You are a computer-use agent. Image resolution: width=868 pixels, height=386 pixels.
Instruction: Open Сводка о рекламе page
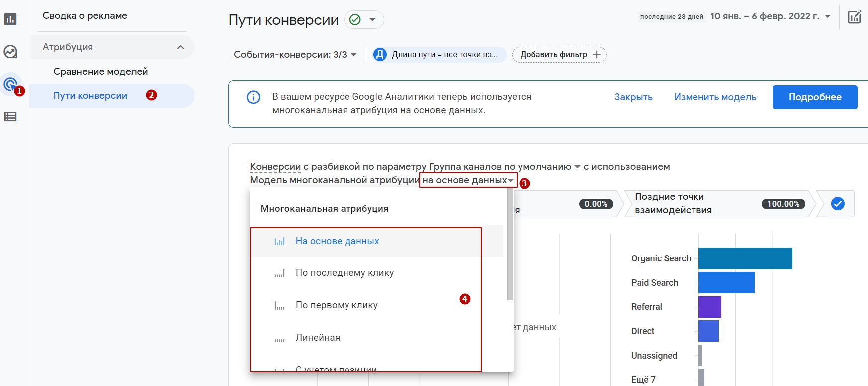tap(85, 16)
